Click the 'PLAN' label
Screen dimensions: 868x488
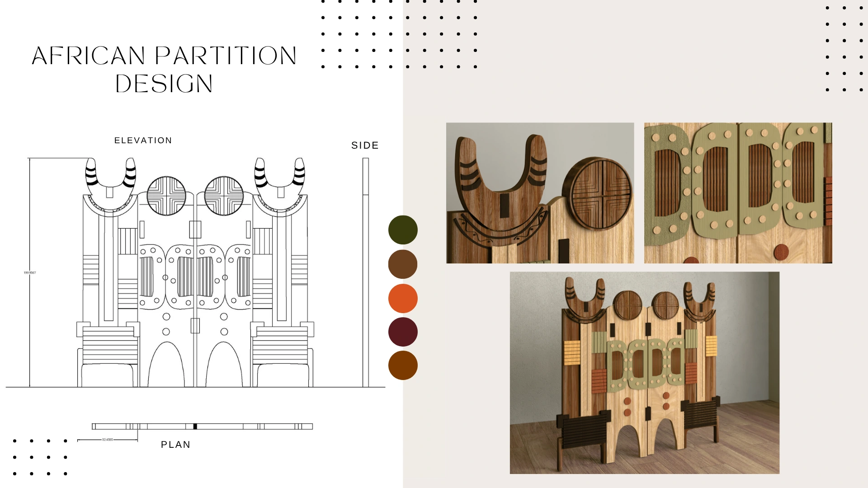click(176, 445)
